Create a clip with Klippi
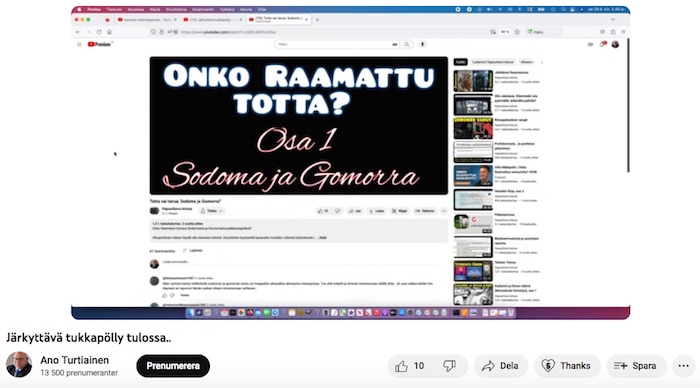 (400, 211)
